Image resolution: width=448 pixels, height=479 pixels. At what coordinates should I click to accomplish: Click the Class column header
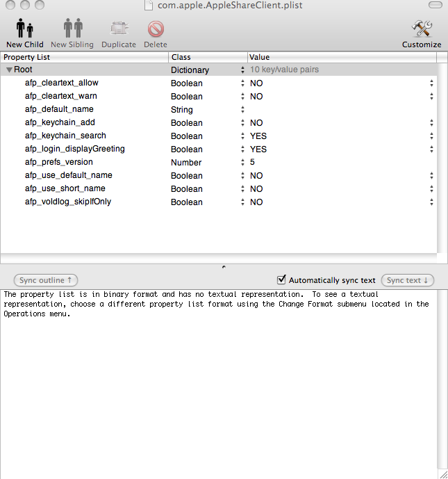[208, 57]
